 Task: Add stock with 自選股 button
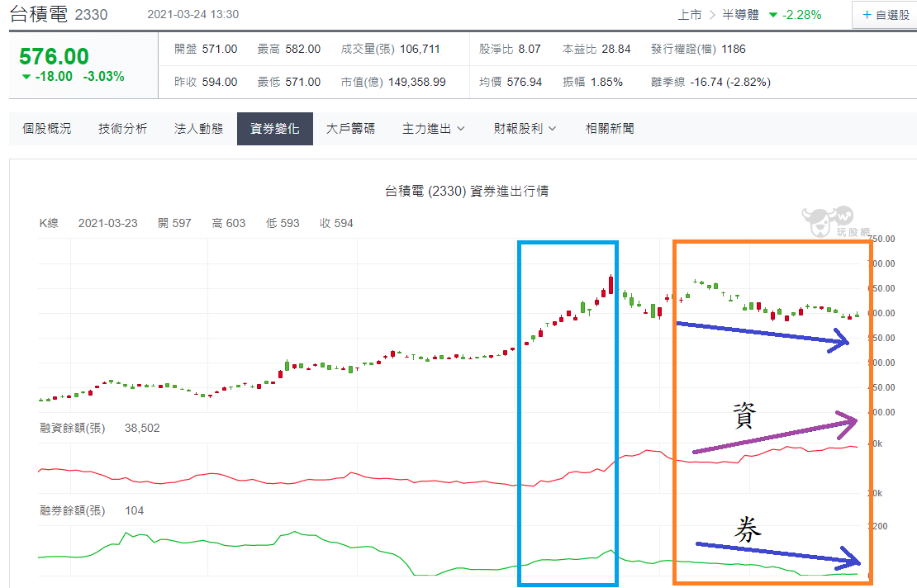(x=885, y=15)
